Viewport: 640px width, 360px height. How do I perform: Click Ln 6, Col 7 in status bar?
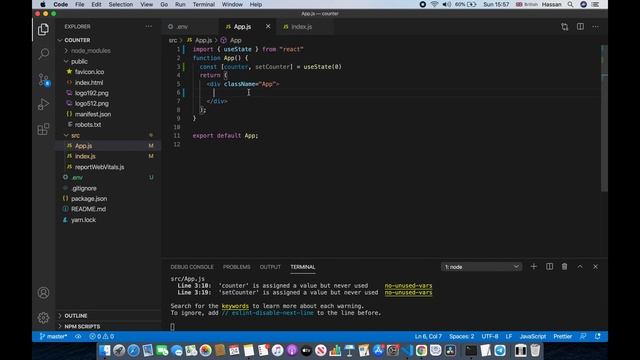[428, 337]
